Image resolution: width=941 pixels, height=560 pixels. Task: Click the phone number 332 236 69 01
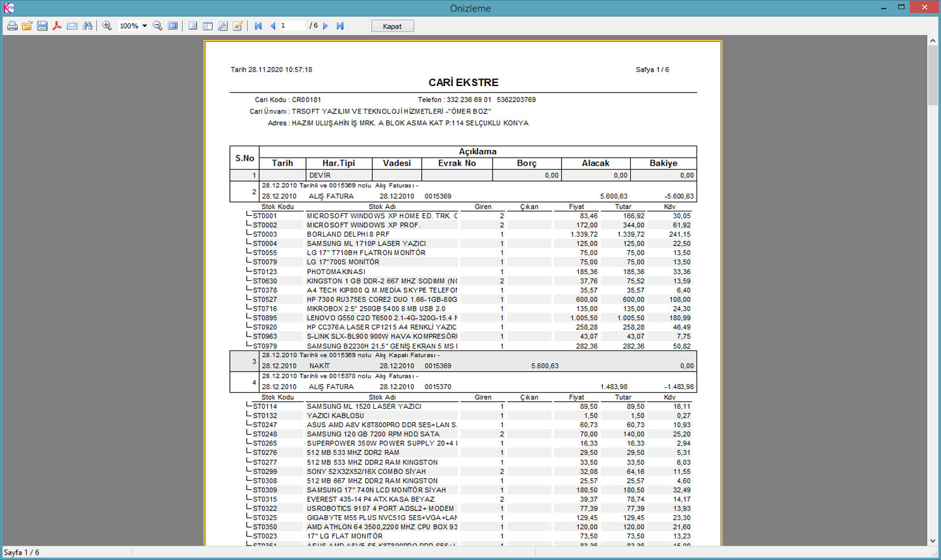click(469, 99)
